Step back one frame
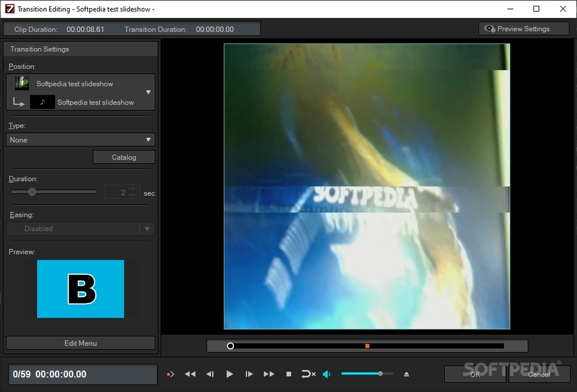The image size is (577, 392). click(x=210, y=374)
